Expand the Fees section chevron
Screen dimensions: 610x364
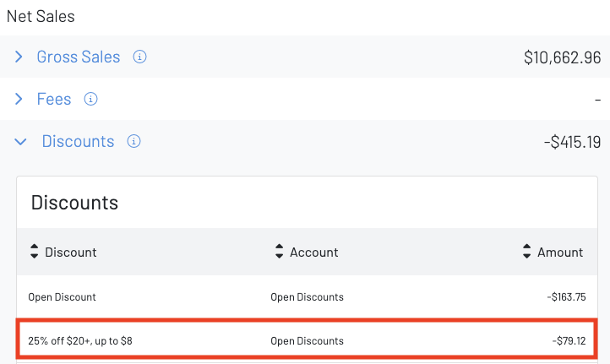click(19, 100)
